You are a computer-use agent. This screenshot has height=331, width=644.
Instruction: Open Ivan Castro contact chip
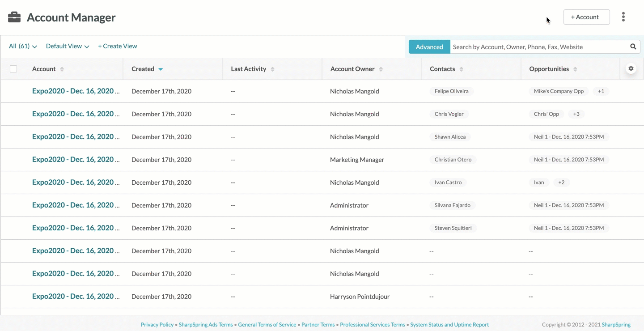[x=448, y=182]
